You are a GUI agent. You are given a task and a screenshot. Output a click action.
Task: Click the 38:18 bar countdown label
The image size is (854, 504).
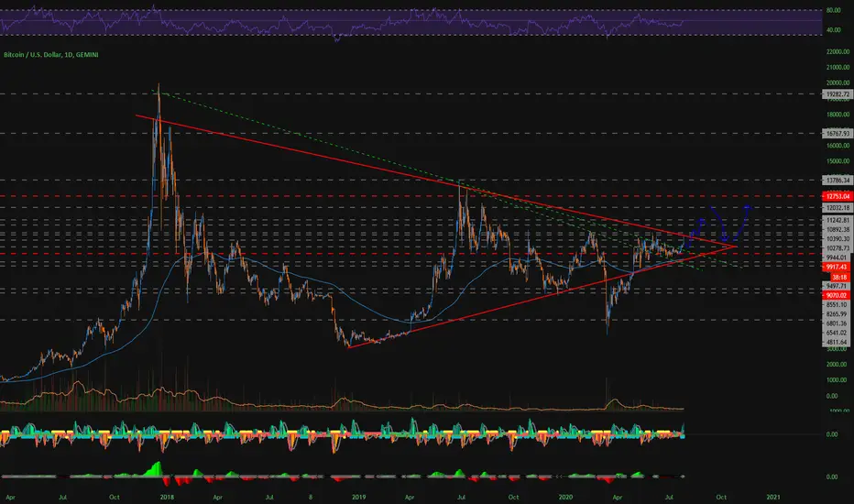[842, 277]
